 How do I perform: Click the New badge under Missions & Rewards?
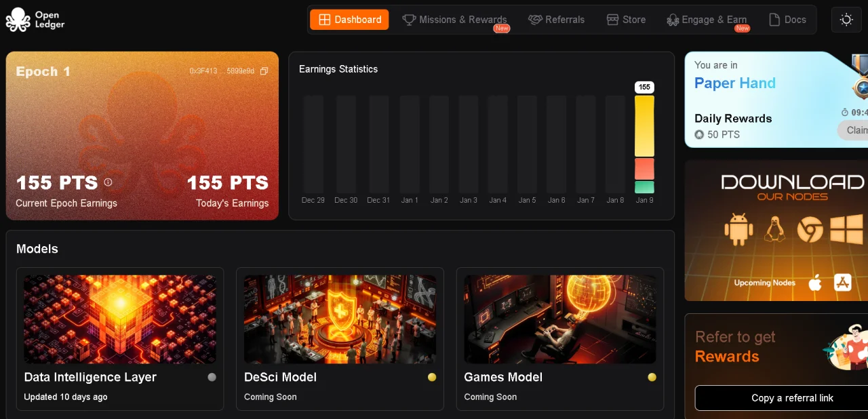coord(501,28)
